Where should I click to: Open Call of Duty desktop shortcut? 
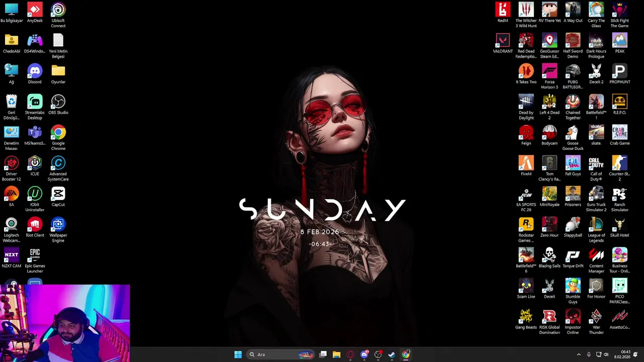[596, 168]
